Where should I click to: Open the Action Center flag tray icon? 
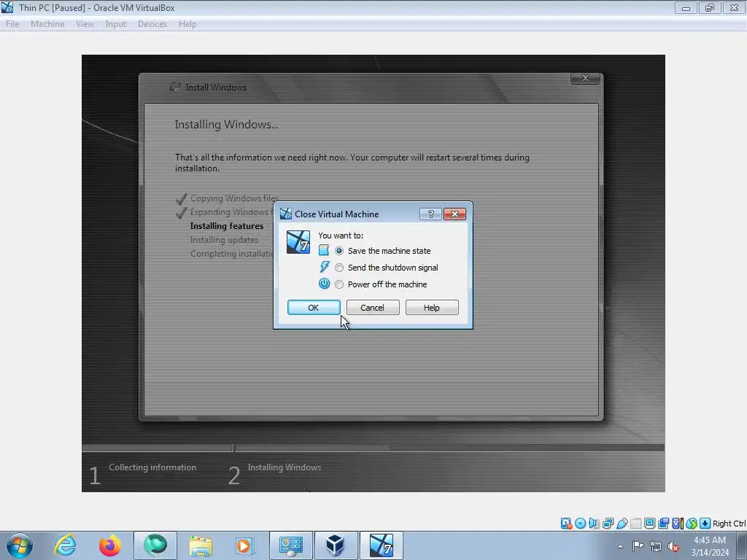tap(638, 545)
